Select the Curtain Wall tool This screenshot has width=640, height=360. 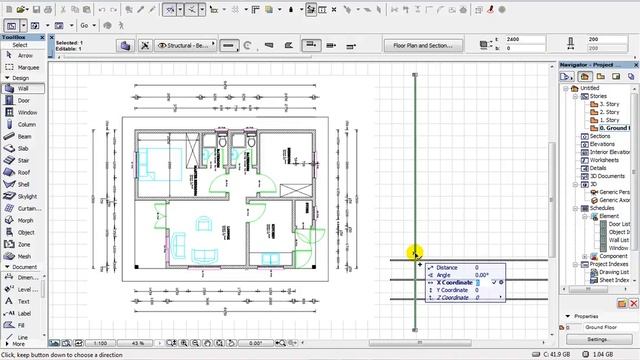pos(23,209)
